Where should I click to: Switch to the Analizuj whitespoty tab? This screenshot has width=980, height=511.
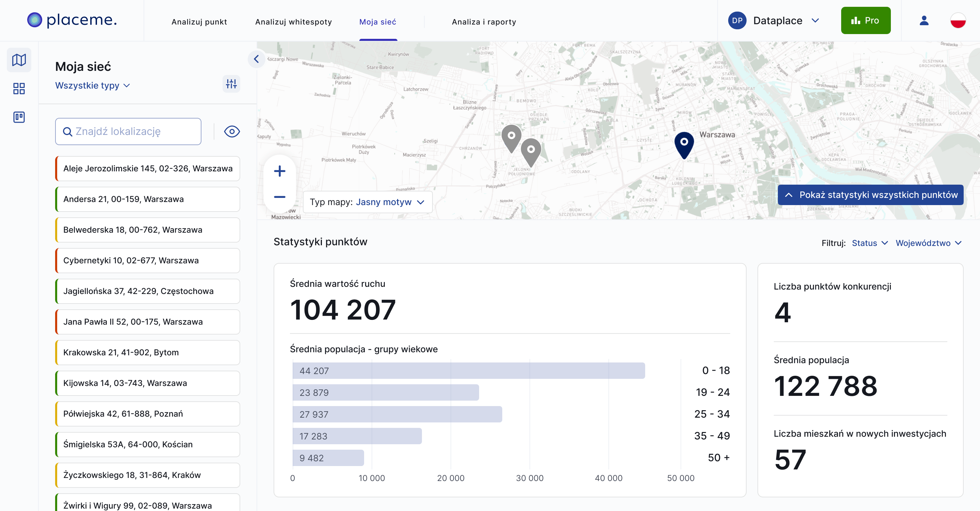tap(293, 22)
